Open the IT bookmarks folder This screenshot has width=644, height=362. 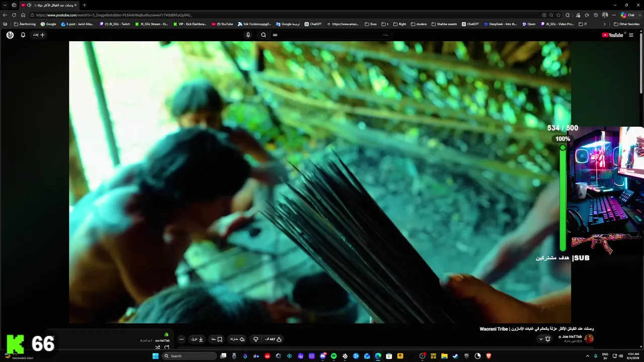pos(583,24)
